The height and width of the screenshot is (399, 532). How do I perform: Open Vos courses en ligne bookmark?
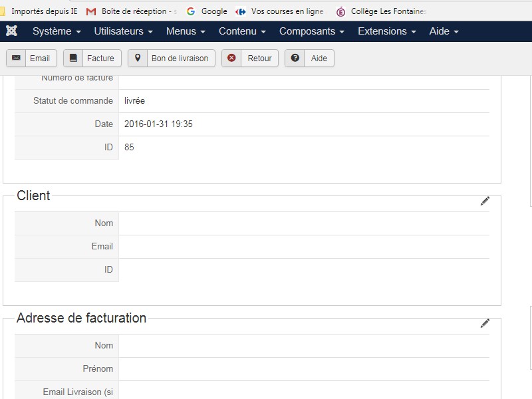coord(287,11)
